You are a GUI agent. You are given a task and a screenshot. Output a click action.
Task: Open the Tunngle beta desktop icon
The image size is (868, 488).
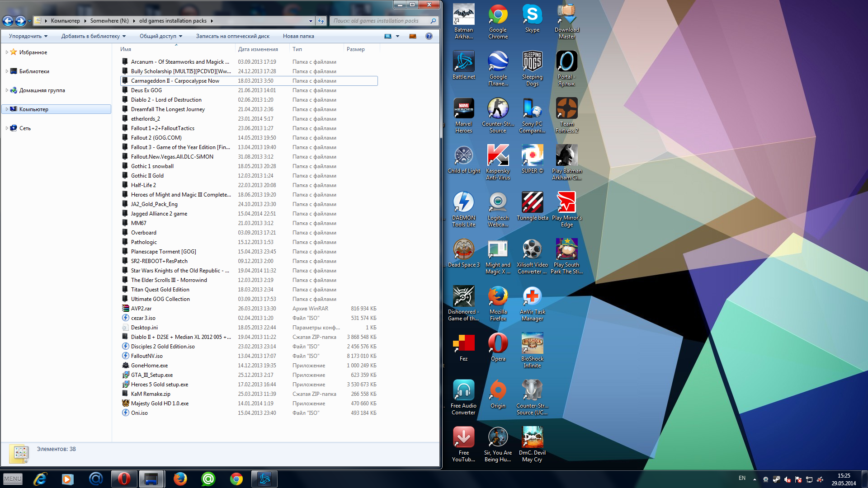pos(532,206)
